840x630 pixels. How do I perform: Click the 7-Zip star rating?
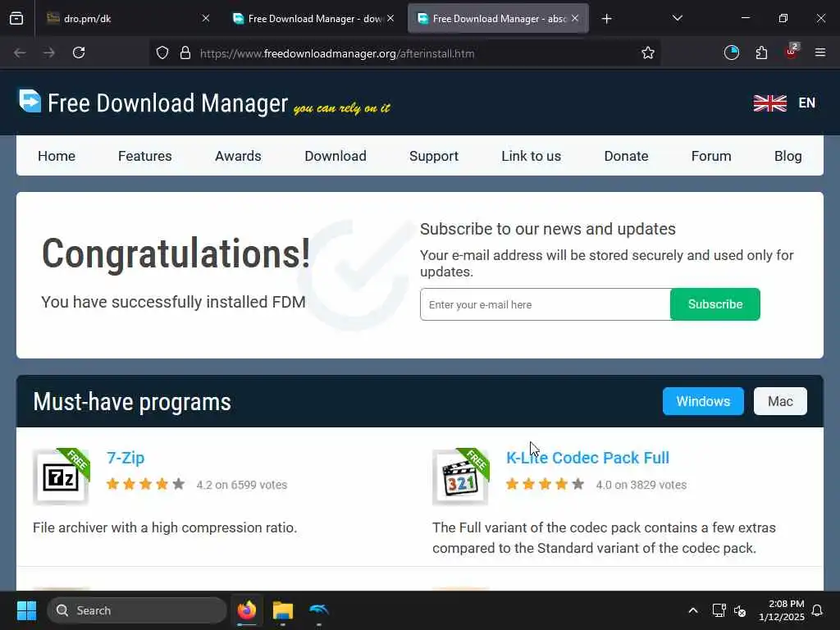coord(146,484)
